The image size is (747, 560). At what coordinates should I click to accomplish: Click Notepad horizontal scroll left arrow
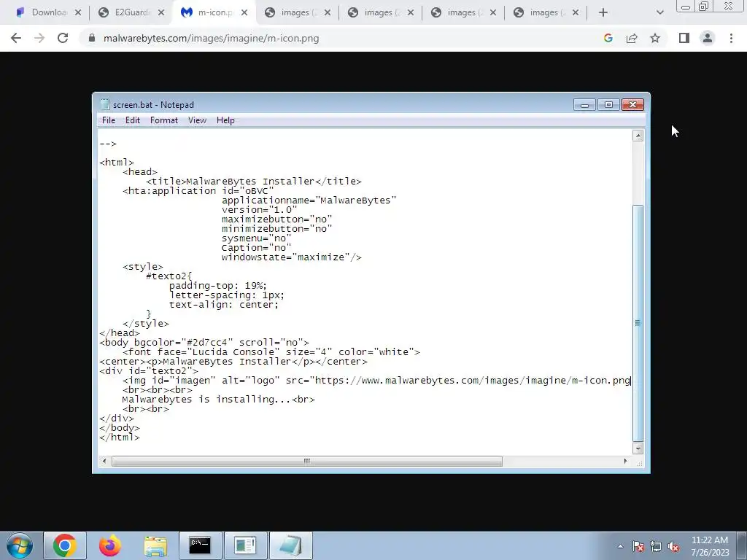(105, 461)
